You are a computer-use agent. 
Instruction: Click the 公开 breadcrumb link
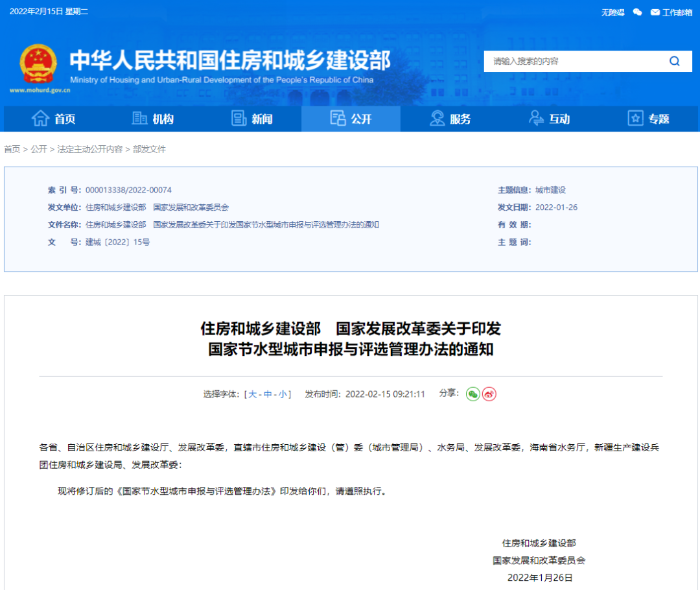pos(38,149)
